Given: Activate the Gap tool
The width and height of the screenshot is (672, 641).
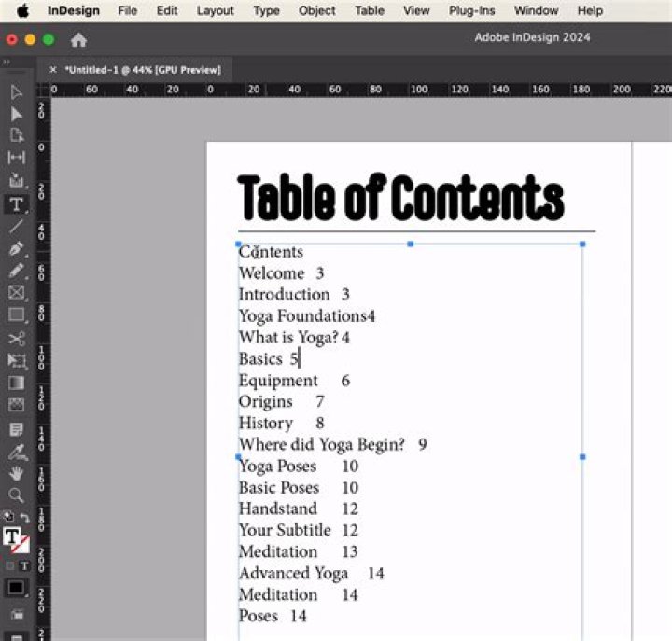Looking at the screenshot, I should pyautogui.click(x=16, y=158).
